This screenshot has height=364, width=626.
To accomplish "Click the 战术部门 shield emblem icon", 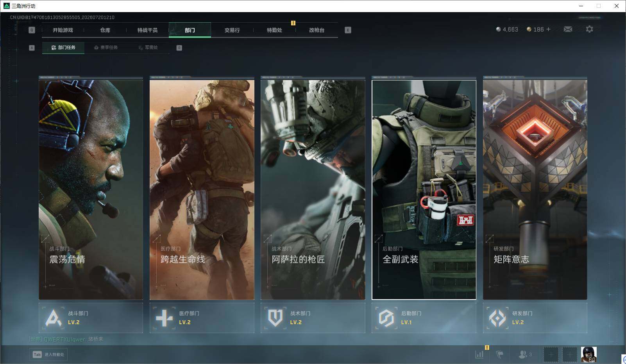I will pos(275,318).
